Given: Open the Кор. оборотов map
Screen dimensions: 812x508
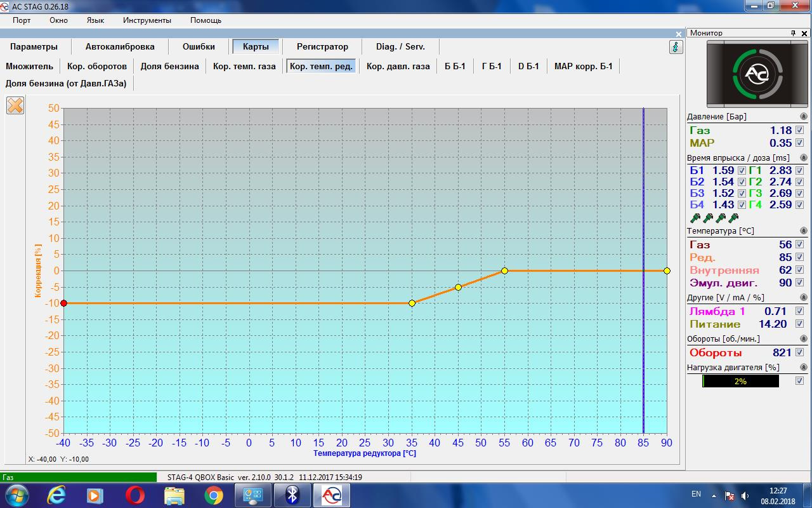Looking at the screenshot, I should click(97, 66).
